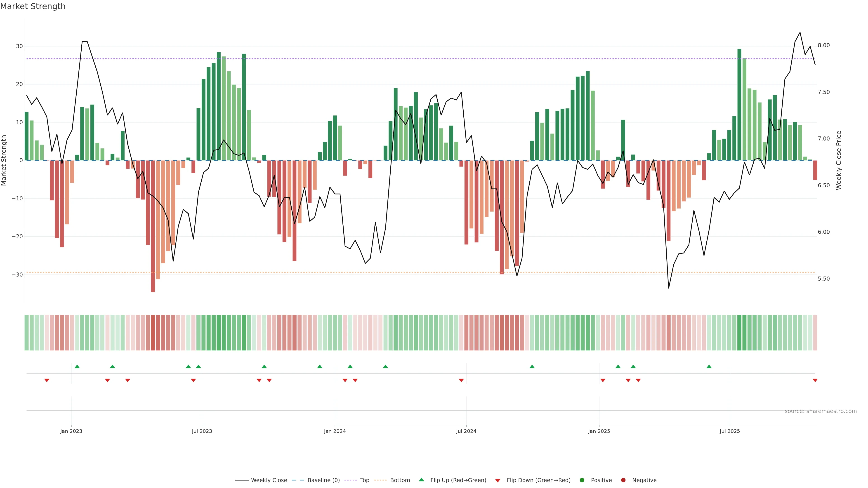Toggle the Weekly Close legend entry
The height and width of the screenshot is (488, 868).
click(269, 480)
